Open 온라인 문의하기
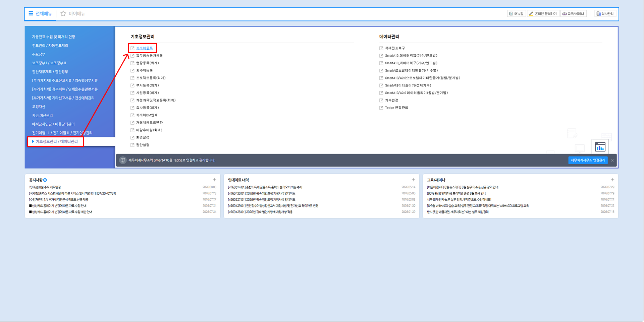This screenshot has height=322, width=644. coord(543,14)
